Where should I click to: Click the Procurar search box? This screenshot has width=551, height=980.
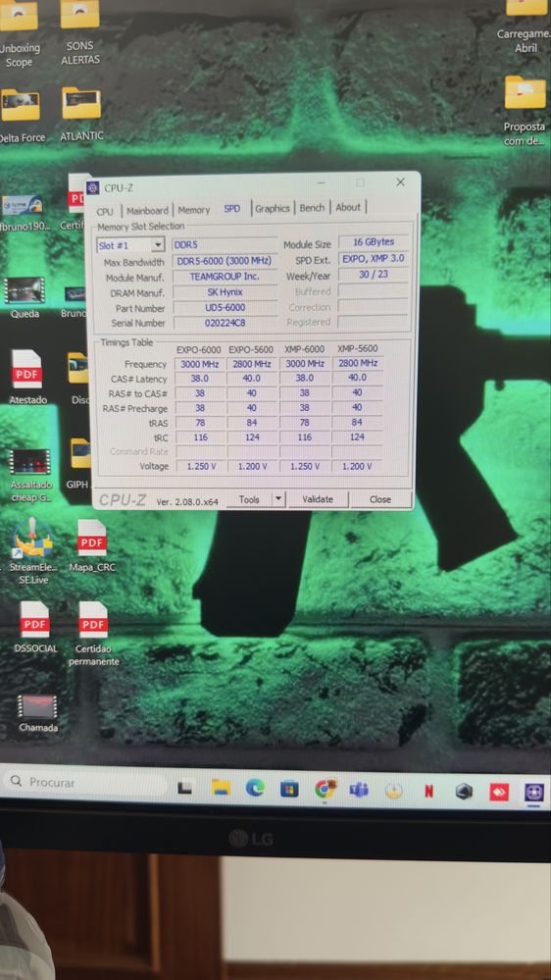(84, 782)
